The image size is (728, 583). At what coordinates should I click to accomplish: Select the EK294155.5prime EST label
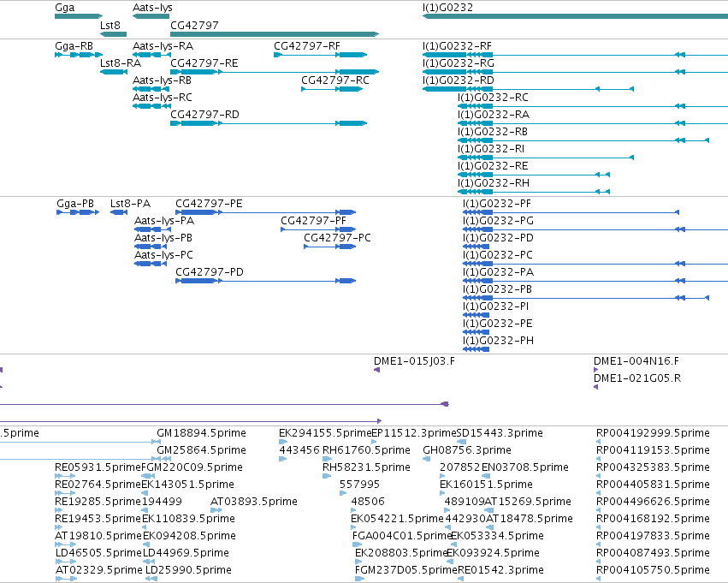(325, 433)
